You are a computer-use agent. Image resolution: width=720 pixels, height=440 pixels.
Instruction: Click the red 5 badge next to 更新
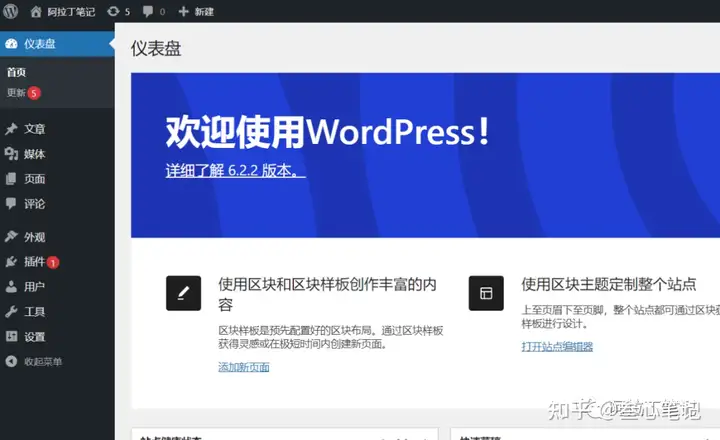point(34,93)
